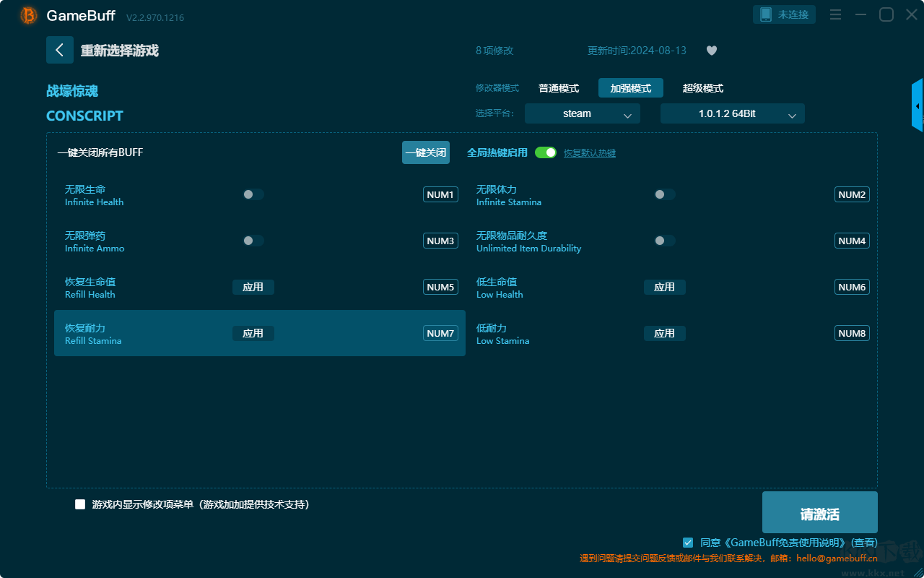924x578 pixels.
Task: Open the steam platform dropdown
Action: pyautogui.click(x=582, y=113)
